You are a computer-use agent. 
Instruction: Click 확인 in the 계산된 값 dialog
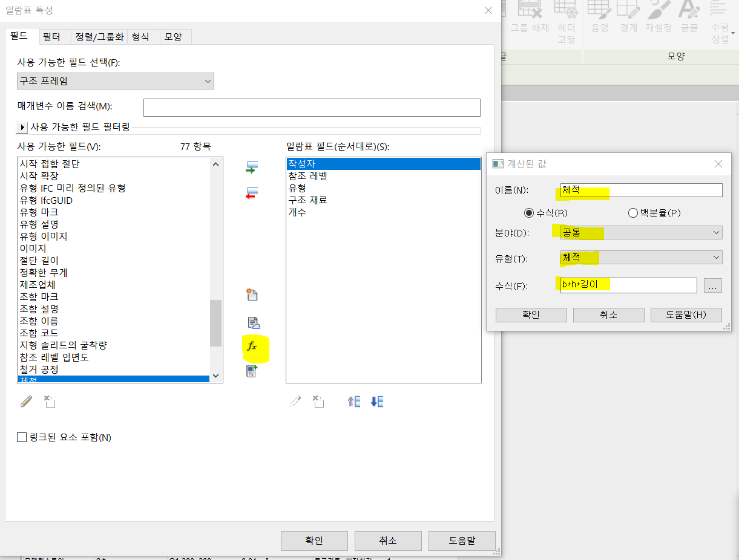coord(531,315)
